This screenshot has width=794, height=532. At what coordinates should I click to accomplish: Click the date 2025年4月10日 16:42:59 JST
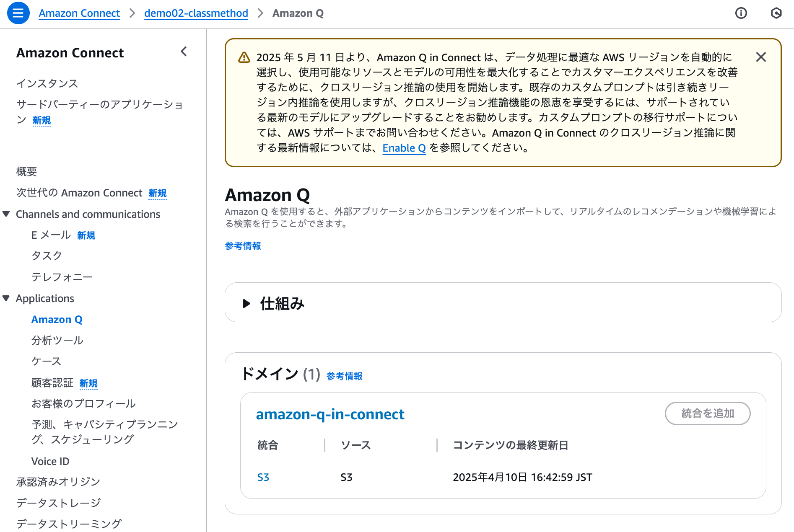click(x=522, y=477)
